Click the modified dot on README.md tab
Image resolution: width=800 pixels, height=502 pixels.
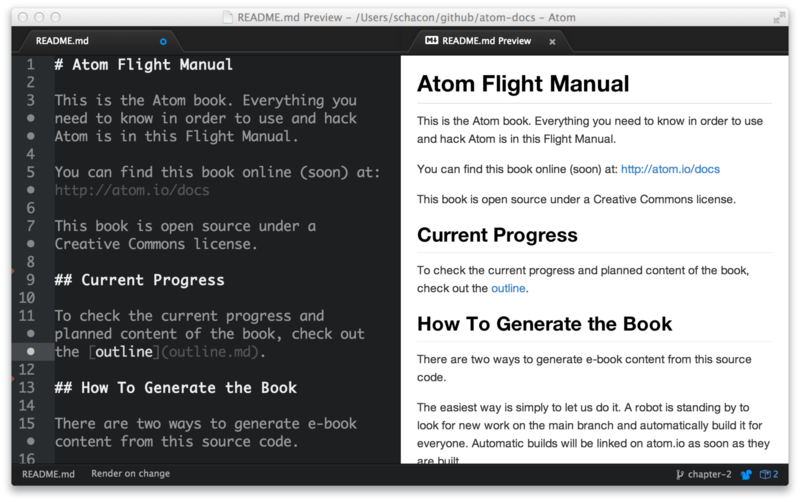click(164, 41)
